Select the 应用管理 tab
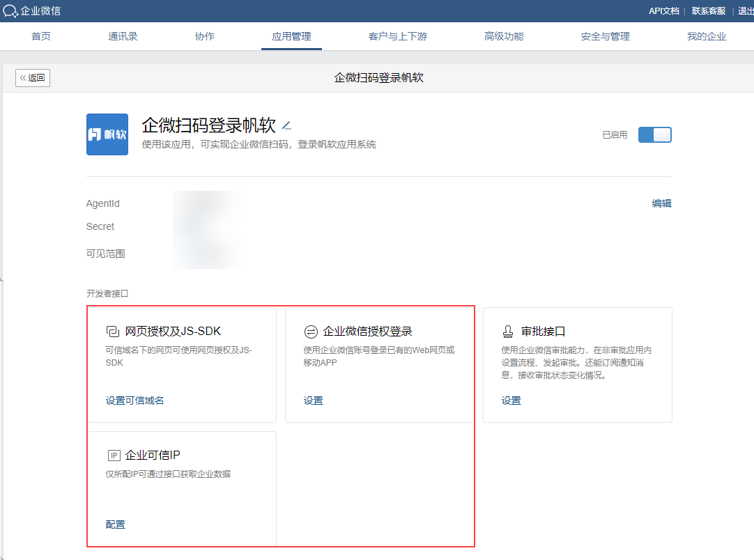 click(x=291, y=36)
